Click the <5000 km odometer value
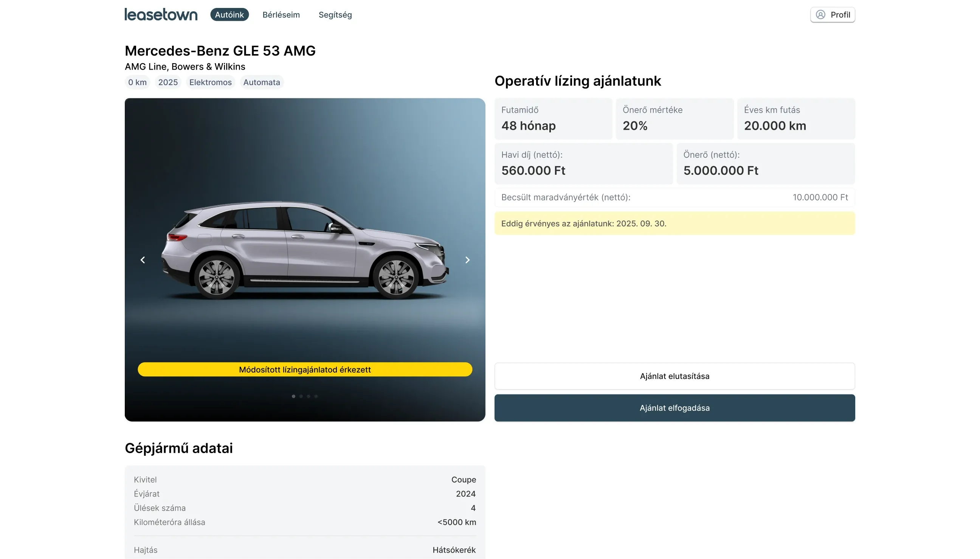Viewport: 980px width, 559px height. [456, 522]
